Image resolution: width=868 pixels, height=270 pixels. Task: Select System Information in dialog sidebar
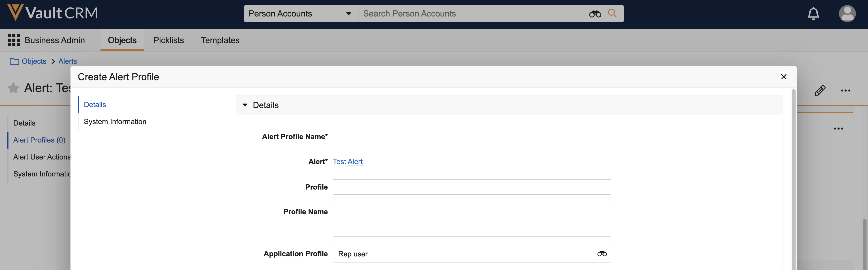[115, 122]
